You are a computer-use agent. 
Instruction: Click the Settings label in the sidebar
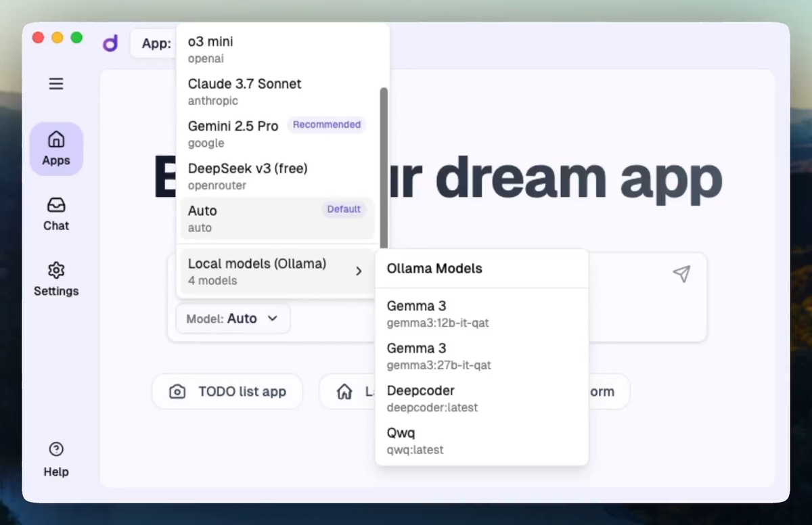(56, 291)
